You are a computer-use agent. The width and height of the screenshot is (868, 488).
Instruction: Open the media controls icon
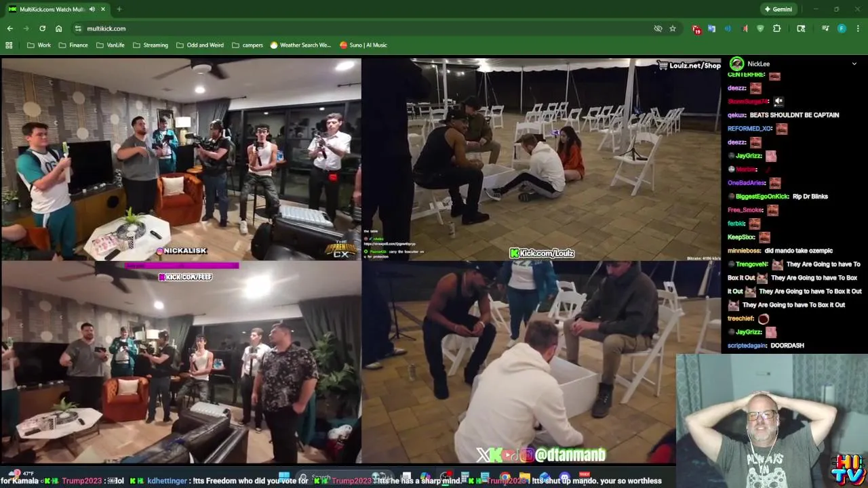pyautogui.click(x=825, y=28)
